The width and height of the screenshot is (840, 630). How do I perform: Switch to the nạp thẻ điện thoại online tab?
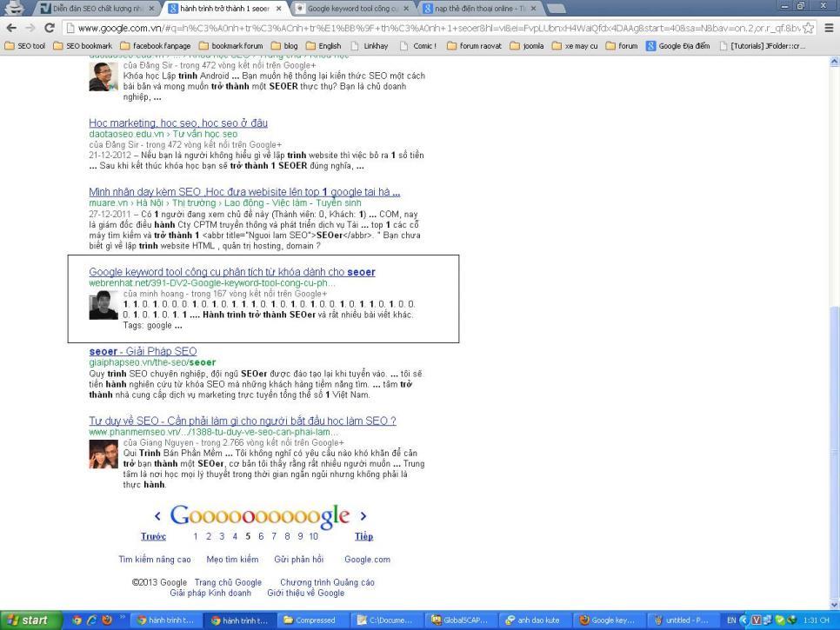[478, 8]
